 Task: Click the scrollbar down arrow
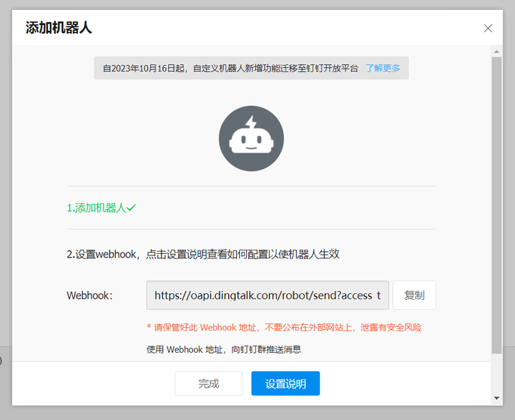tap(496, 398)
